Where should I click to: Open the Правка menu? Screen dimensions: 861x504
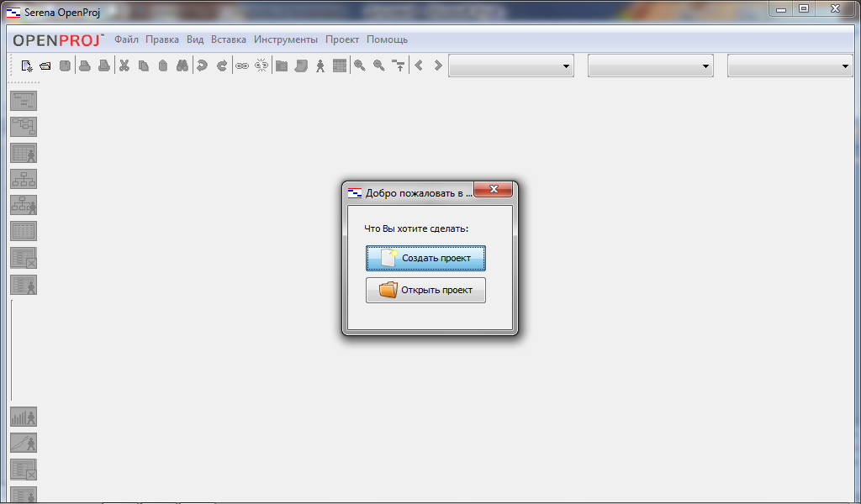pos(162,39)
